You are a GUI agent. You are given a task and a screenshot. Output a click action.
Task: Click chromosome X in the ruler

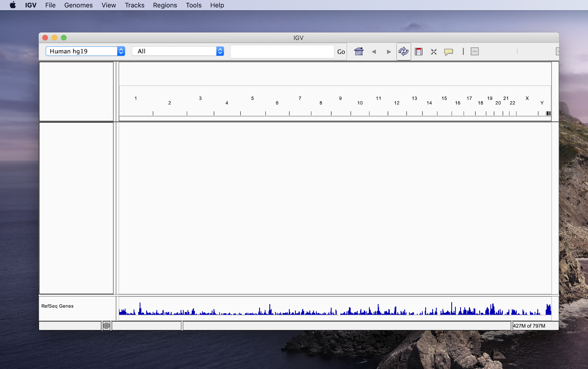[x=527, y=98]
